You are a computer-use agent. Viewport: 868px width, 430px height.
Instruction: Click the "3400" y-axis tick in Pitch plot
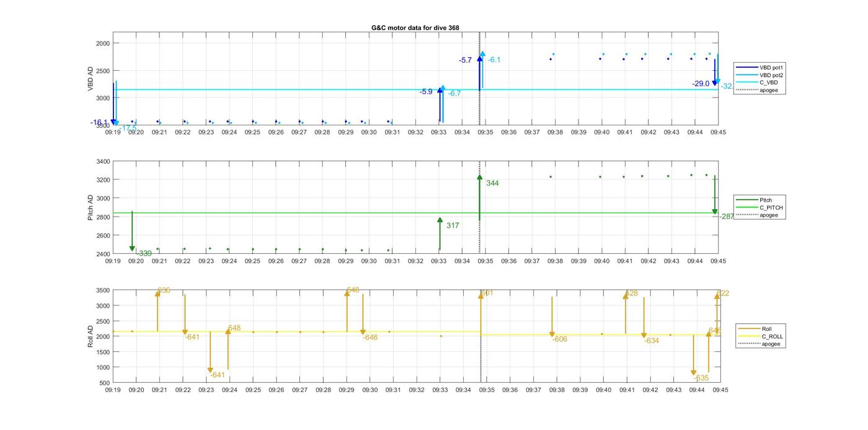tap(103, 161)
